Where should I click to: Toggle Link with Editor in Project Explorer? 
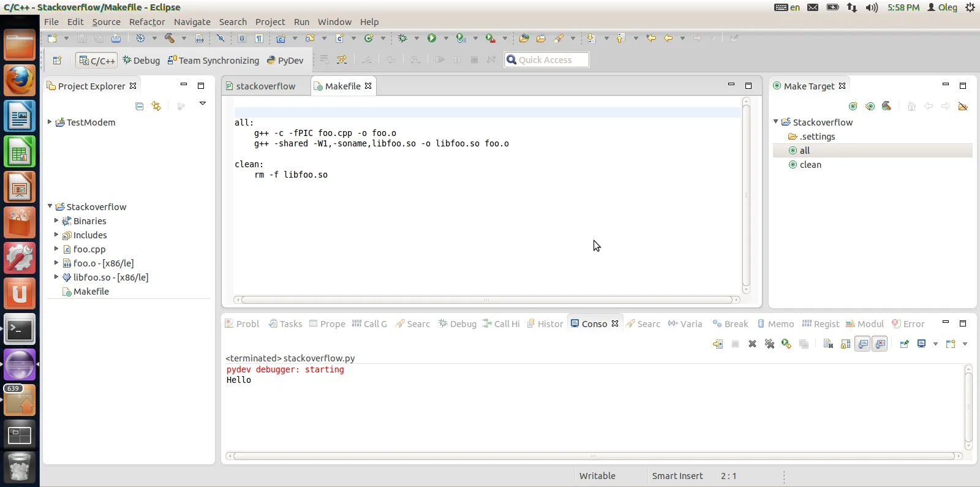[x=156, y=106]
